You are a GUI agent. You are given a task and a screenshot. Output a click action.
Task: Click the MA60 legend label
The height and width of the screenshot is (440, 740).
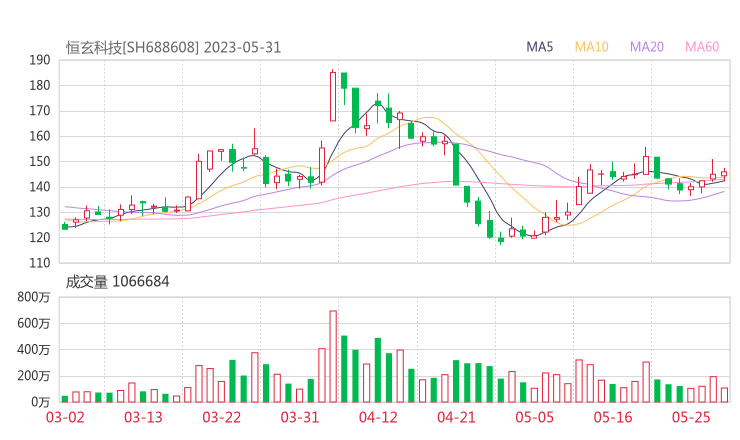(702, 47)
